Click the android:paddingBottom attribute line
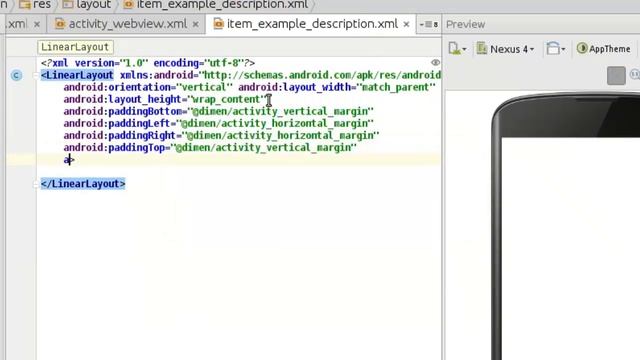 [218, 111]
